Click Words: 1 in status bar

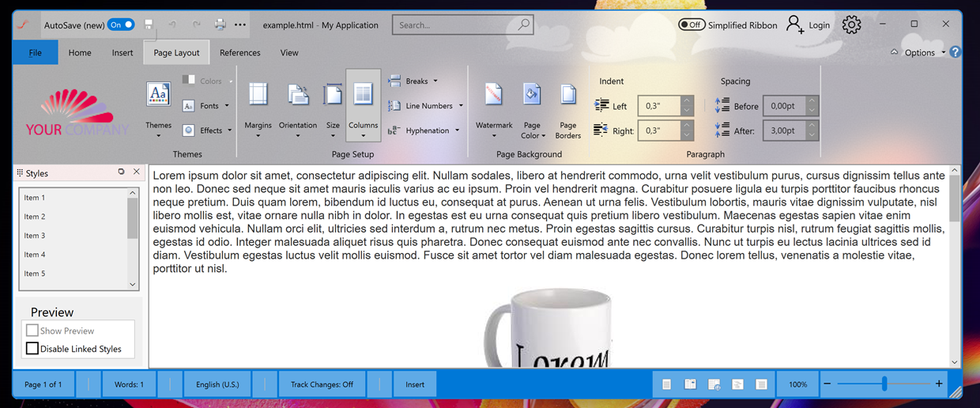pos(130,384)
